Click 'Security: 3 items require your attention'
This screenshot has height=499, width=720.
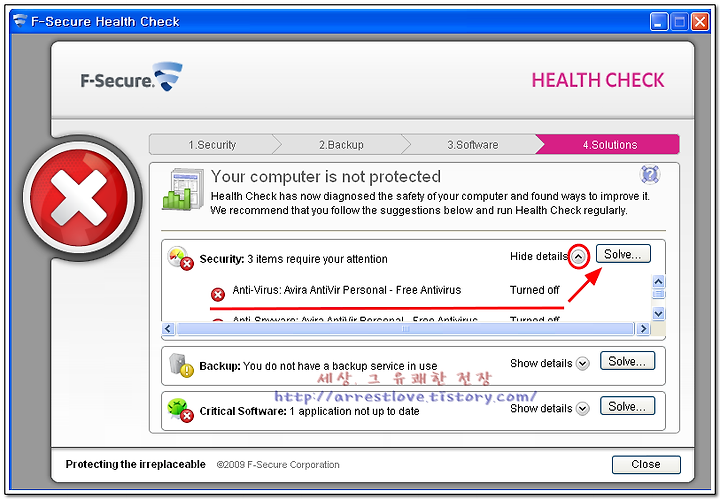(x=293, y=259)
